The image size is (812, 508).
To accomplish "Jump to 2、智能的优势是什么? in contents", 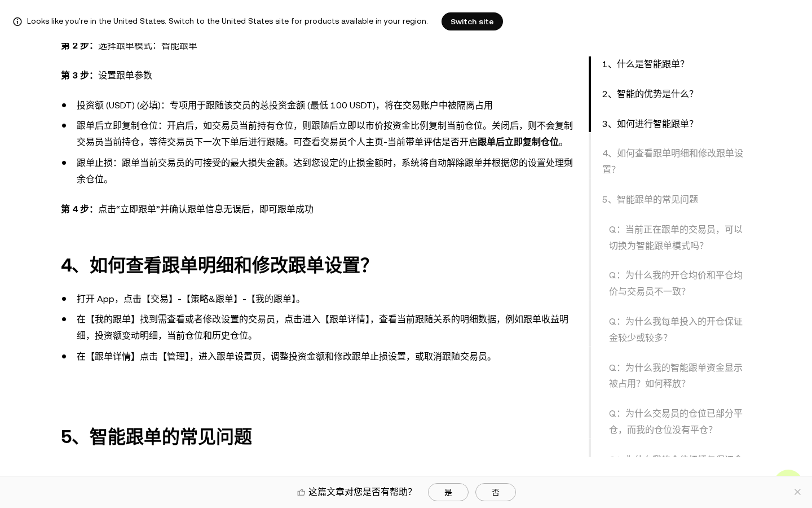I will (x=648, y=94).
